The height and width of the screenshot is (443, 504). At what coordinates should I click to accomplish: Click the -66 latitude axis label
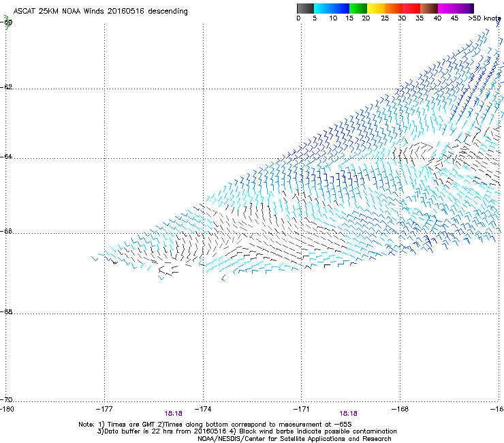tap(6, 231)
